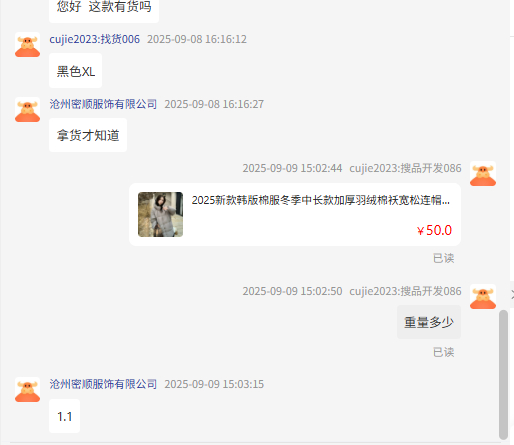The image size is (514, 445).
Task: Click avatar beside the 黑色XL message
Action: [x=28, y=45]
